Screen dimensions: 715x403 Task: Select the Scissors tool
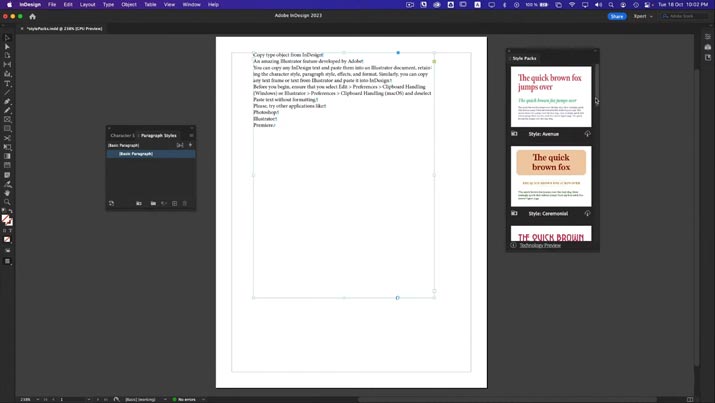[x=7, y=138]
